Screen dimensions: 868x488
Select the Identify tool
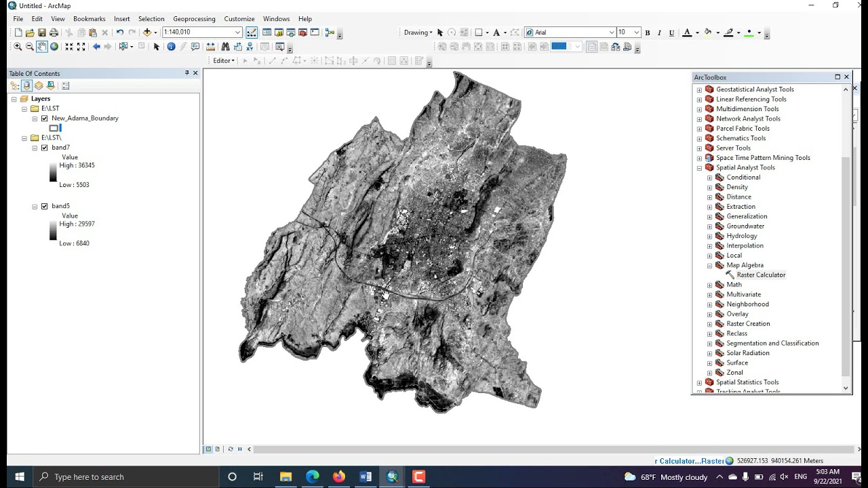click(171, 46)
